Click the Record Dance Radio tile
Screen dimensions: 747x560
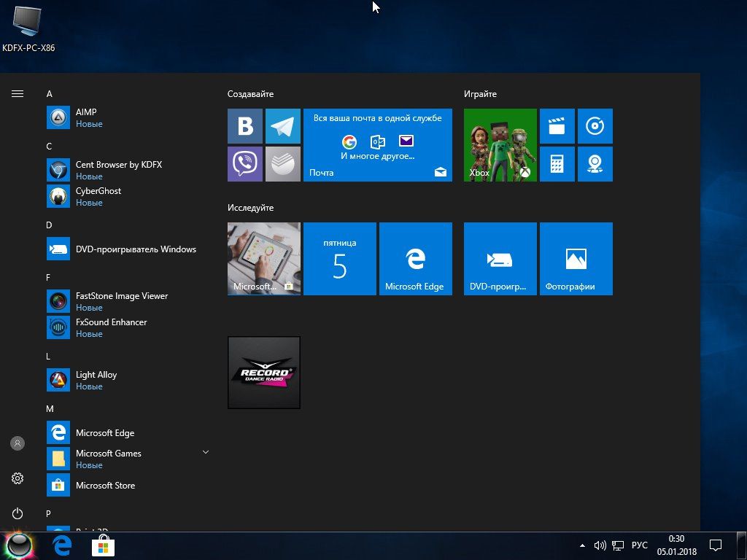[x=264, y=373]
